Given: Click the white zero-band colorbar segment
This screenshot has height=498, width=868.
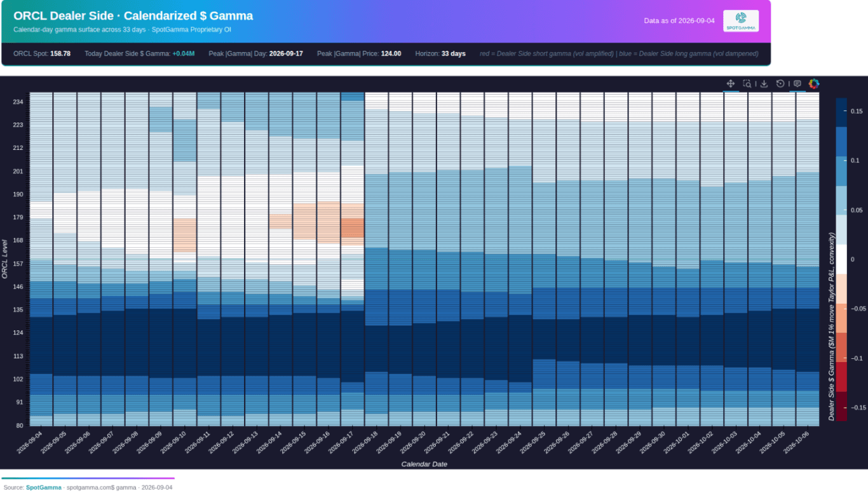Looking at the screenshot, I should (x=841, y=259).
